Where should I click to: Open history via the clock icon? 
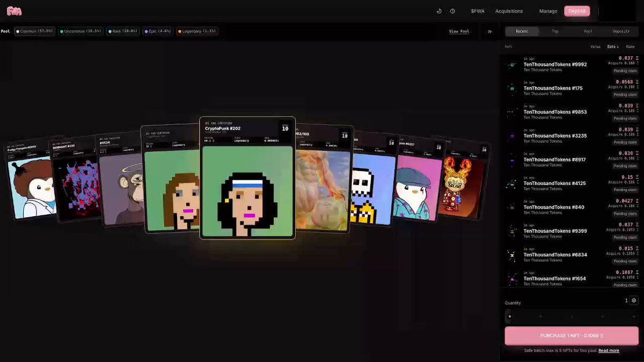(x=452, y=11)
